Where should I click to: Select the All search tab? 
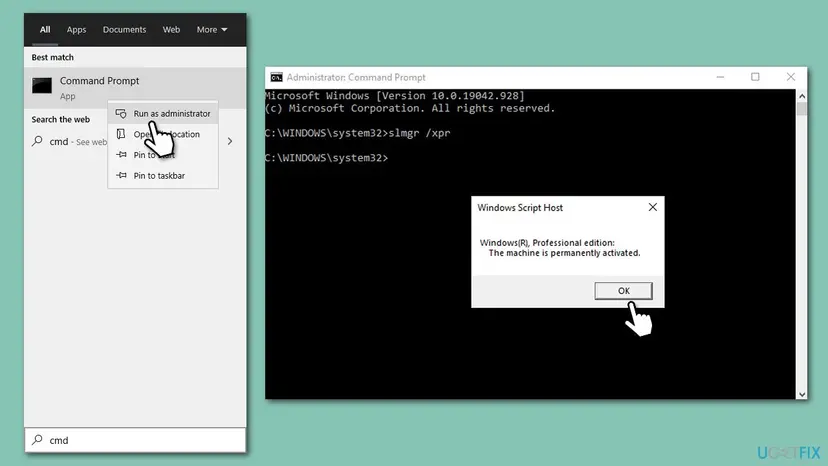click(x=45, y=30)
